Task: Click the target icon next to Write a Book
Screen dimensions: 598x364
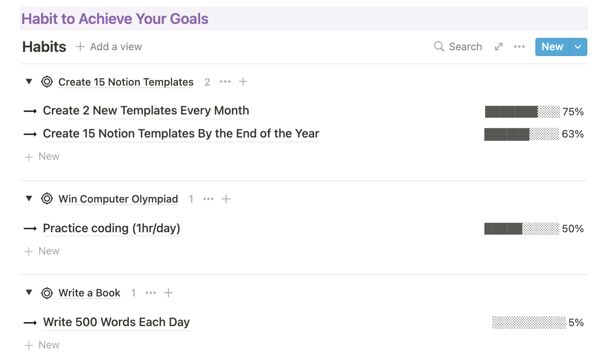Action: [47, 293]
